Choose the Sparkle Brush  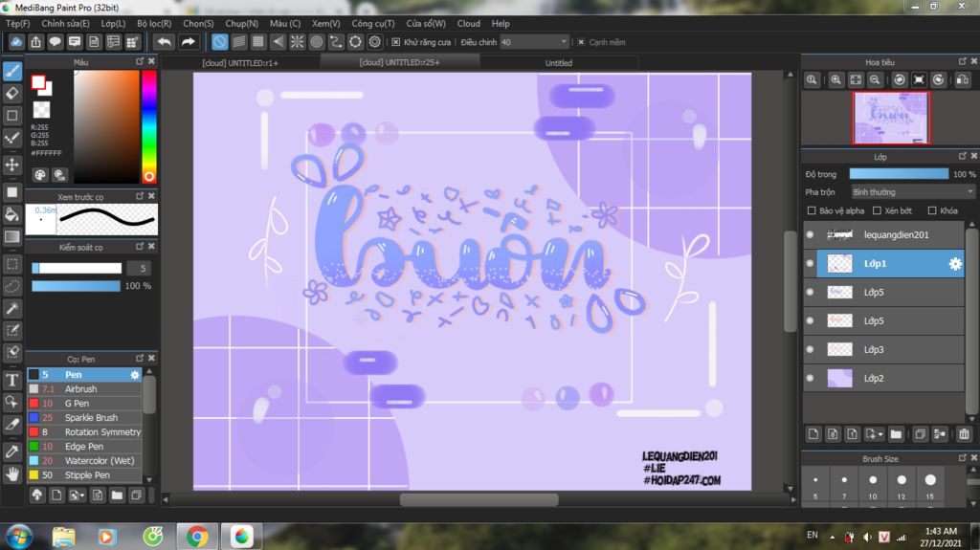point(84,417)
